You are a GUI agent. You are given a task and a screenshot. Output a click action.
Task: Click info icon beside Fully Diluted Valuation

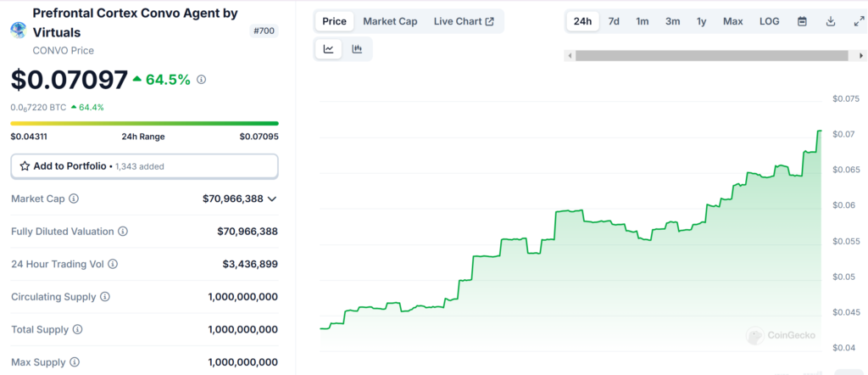coord(123,232)
